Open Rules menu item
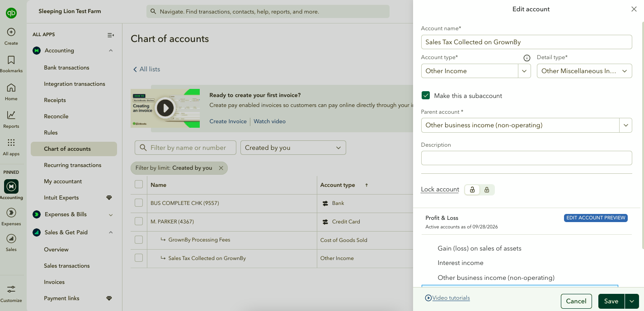This screenshot has width=644, height=311. (51, 133)
